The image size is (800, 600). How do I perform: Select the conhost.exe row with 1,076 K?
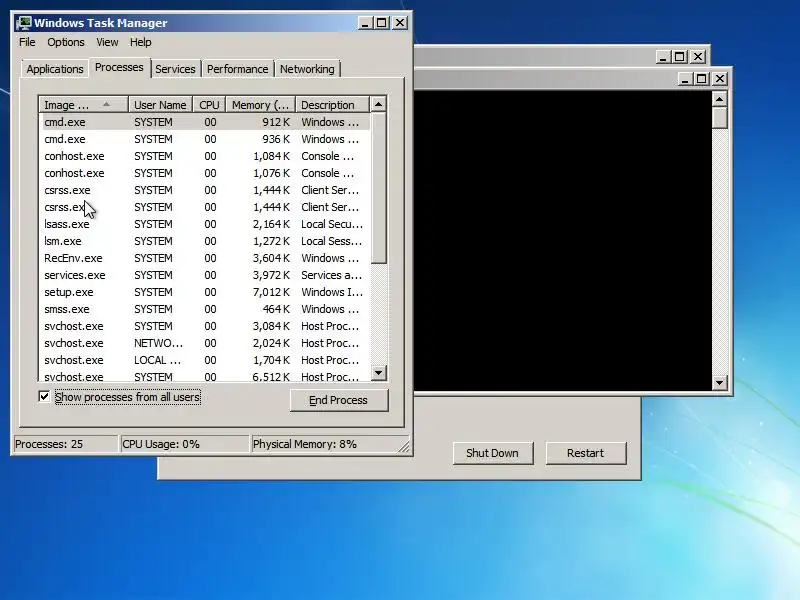click(x=204, y=173)
